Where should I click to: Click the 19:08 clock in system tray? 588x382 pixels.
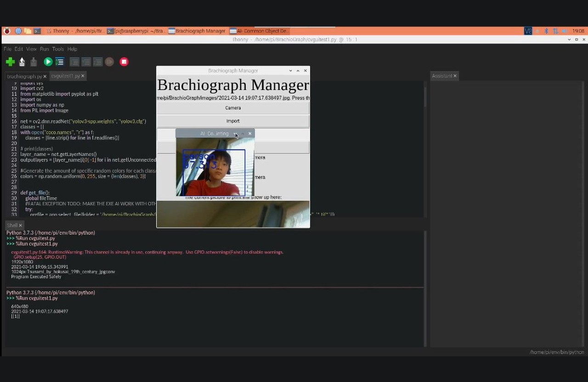(x=578, y=31)
